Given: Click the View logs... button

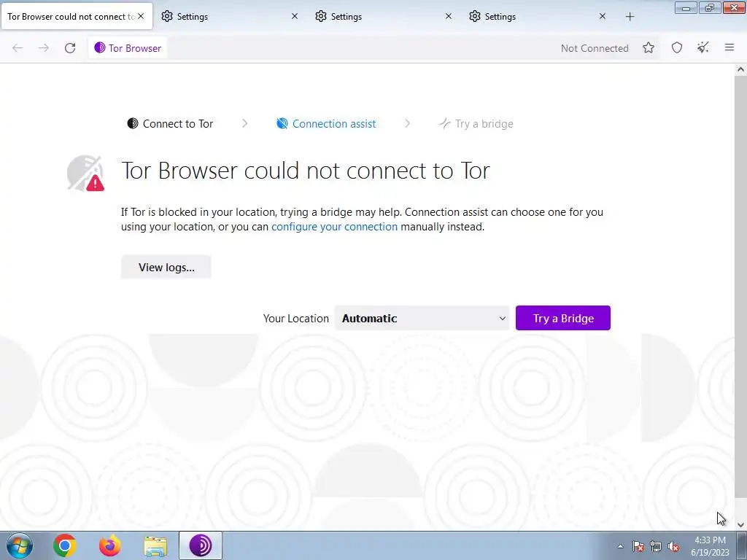Looking at the screenshot, I should tap(166, 267).
